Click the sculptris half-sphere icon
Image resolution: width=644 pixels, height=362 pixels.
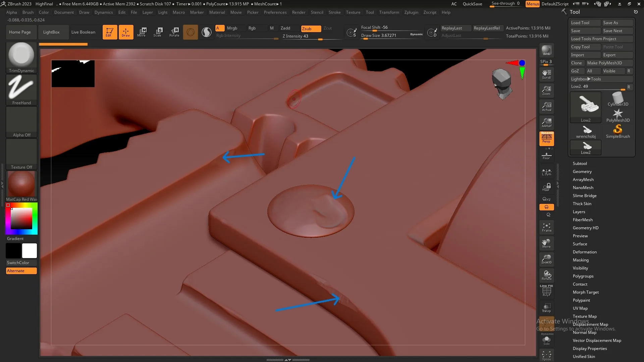pyautogui.click(x=207, y=32)
